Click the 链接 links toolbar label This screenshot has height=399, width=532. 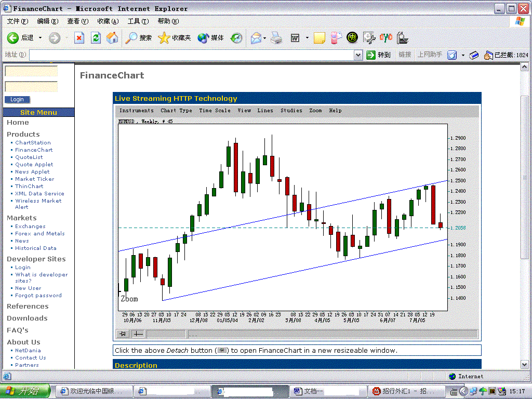[x=405, y=55]
